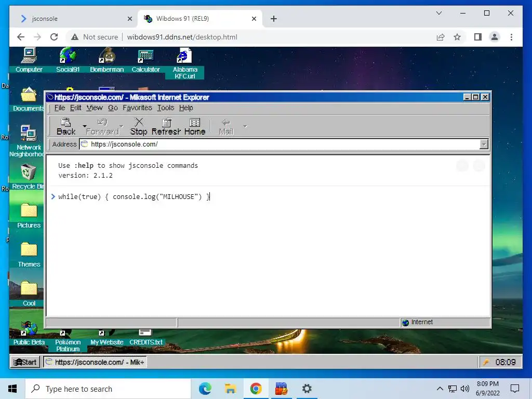Open a new Chrome tab
This screenshot has width=532, height=399.
274,19
